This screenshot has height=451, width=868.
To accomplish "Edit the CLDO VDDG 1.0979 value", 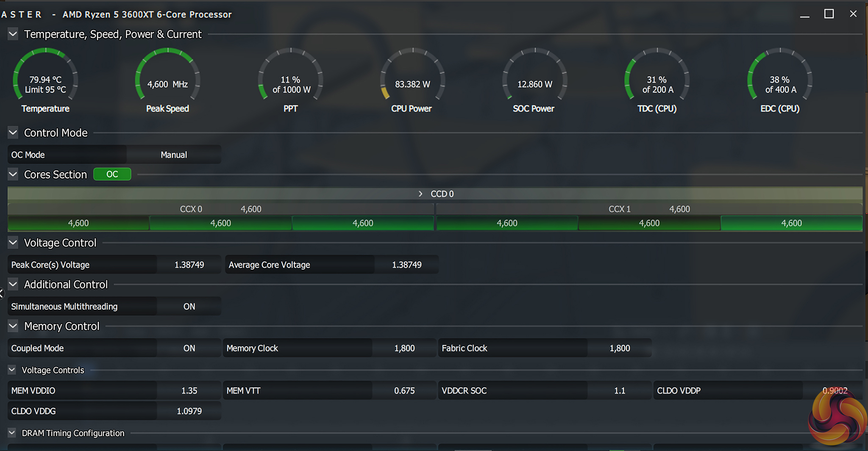I will [189, 411].
